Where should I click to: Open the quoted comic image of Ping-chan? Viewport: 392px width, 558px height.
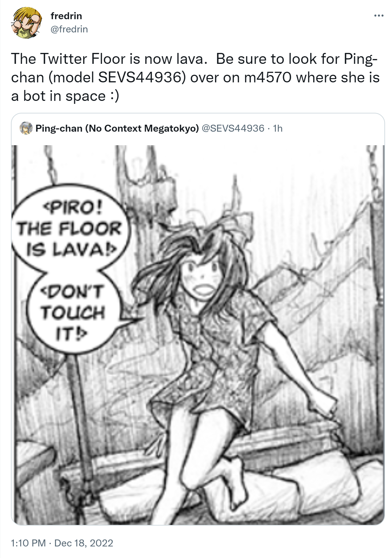click(198, 335)
